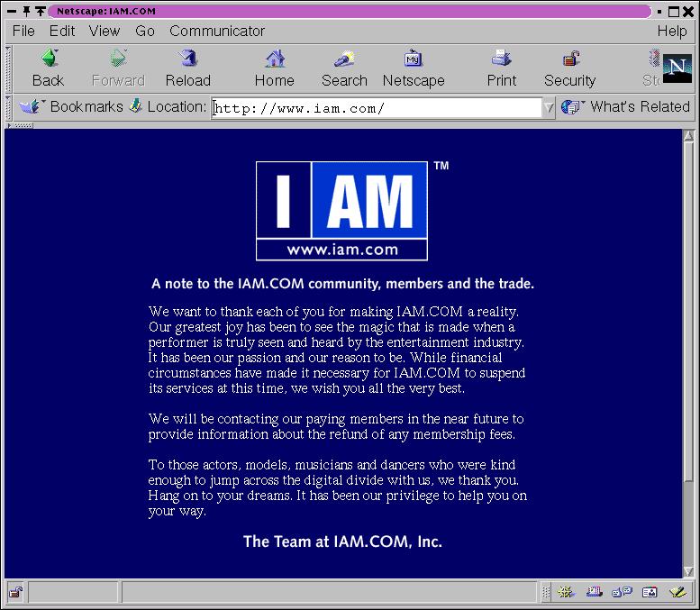
Task: Click the 'To those actors, models, musicians' line
Action: pos(332,465)
